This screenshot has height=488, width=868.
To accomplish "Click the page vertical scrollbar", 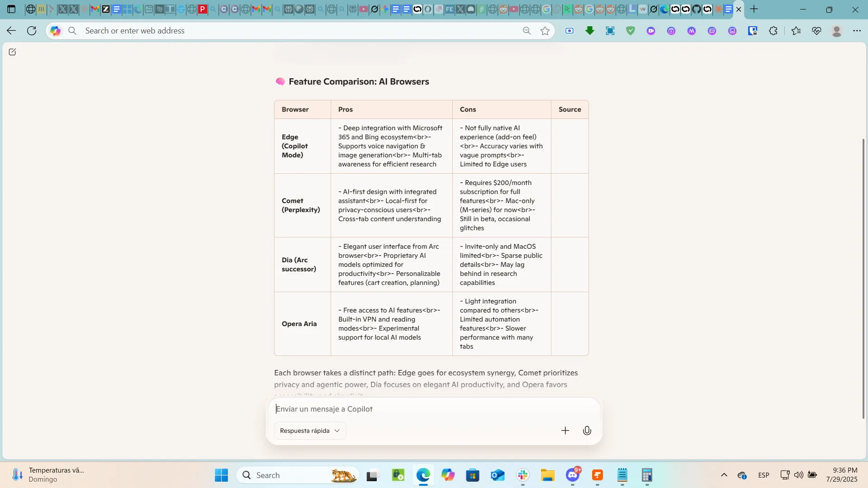I will 863,271.
